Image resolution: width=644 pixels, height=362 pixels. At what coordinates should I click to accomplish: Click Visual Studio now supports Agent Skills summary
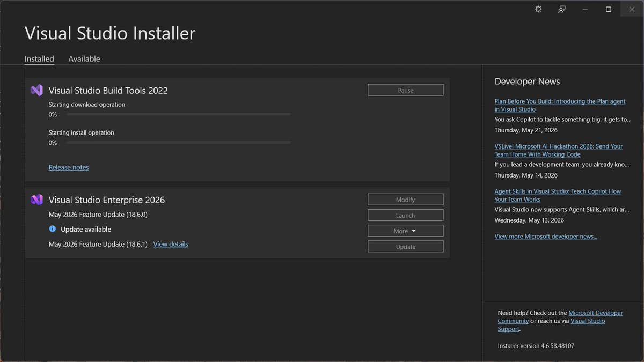[562, 210]
